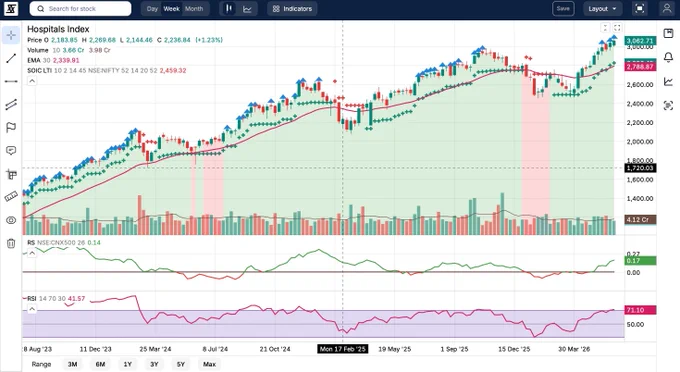This screenshot has width=680, height=372.
Task: Open the user profile icon
Action: click(x=667, y=9)
